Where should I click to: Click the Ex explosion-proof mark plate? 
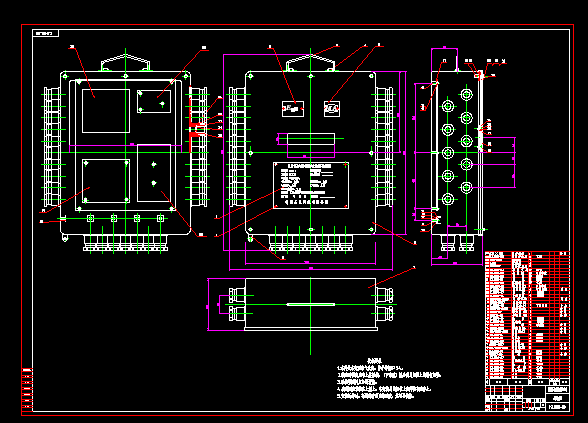point(292,109)
